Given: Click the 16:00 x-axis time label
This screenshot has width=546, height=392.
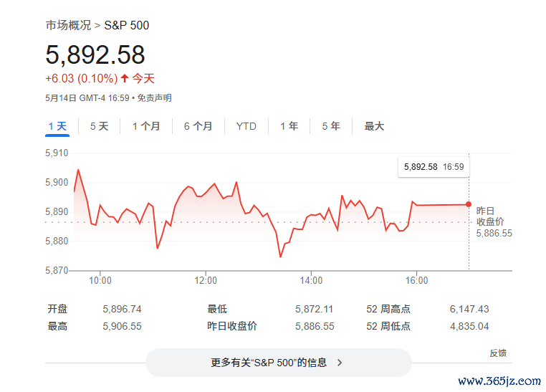Looking at the screenshot, I should point(417,281).
